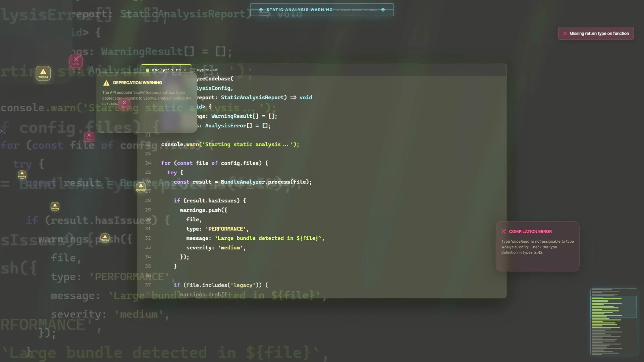644x362 pixels.
Task: Click the Error badge under the background config.files text
Action: pos(89,136)
